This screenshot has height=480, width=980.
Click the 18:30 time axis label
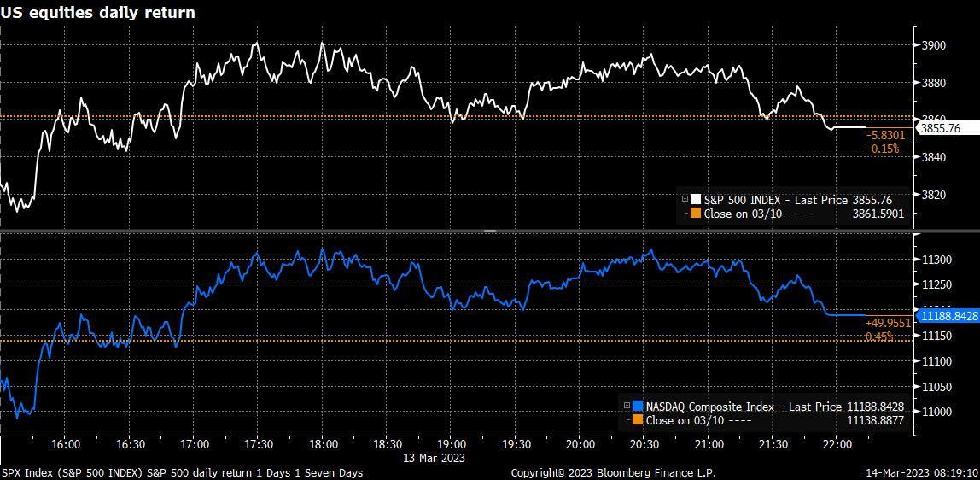click(387, 444)
